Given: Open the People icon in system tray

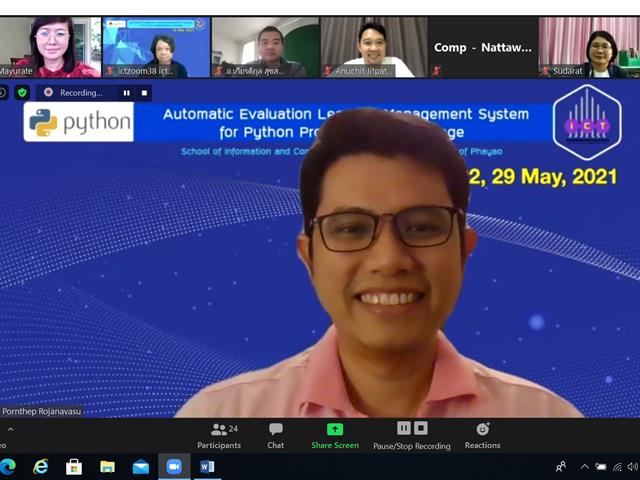Looking at the screenshot, I should (x=561, y=467).
